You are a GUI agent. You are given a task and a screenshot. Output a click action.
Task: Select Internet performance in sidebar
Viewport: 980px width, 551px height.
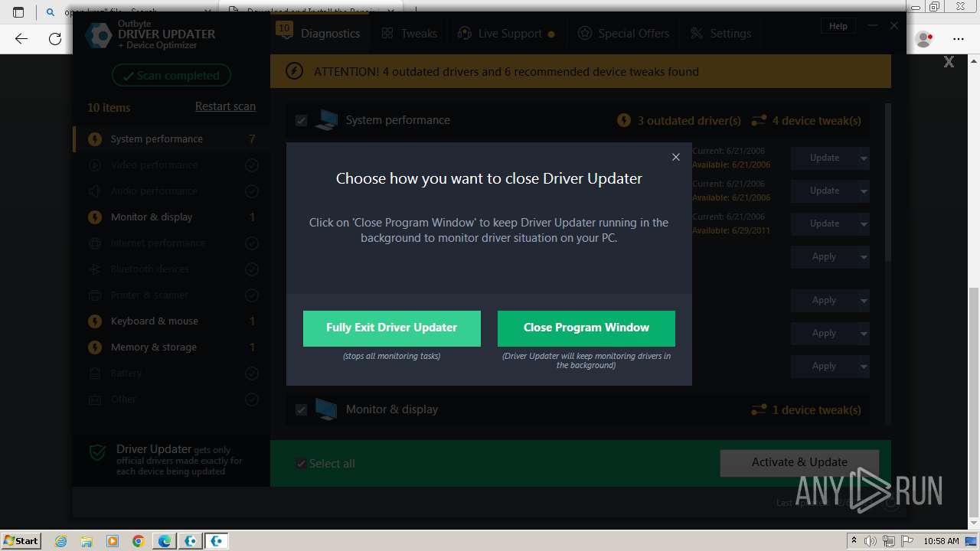click(171, 243)
